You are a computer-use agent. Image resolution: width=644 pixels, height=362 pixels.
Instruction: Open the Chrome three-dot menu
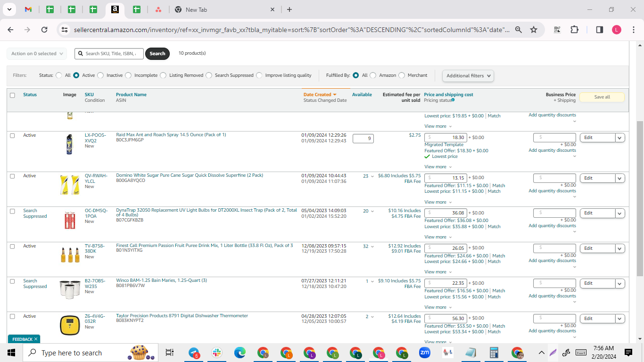pyautogui.click(x=633, y=30)
